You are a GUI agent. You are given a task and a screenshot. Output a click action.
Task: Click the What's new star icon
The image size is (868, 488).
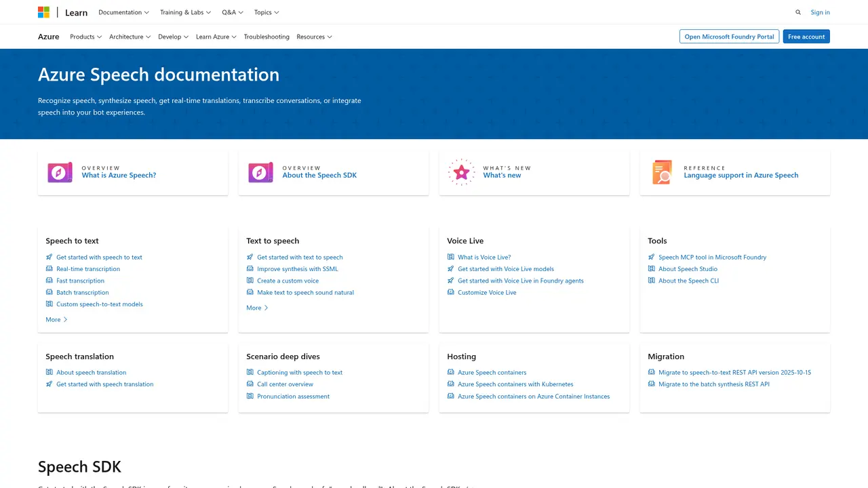[x=461, y=172]
